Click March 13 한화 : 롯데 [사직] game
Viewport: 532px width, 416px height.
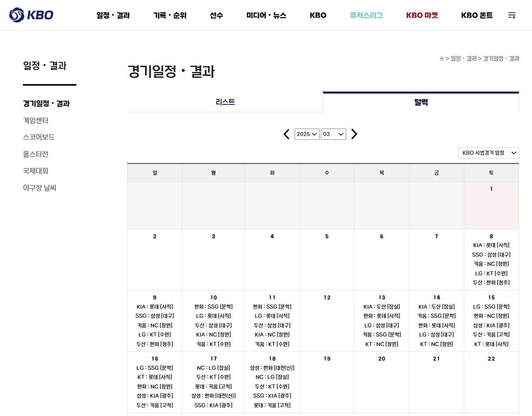(382, 316)
